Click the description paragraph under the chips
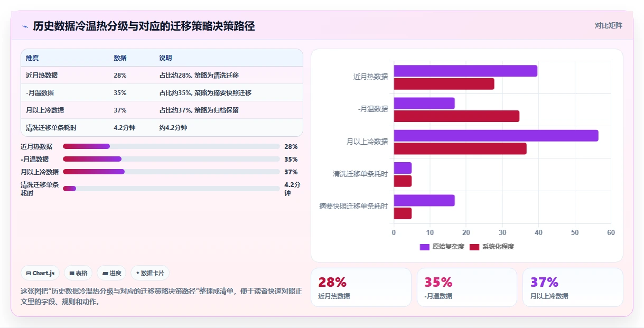 click(x=161, y=296)
